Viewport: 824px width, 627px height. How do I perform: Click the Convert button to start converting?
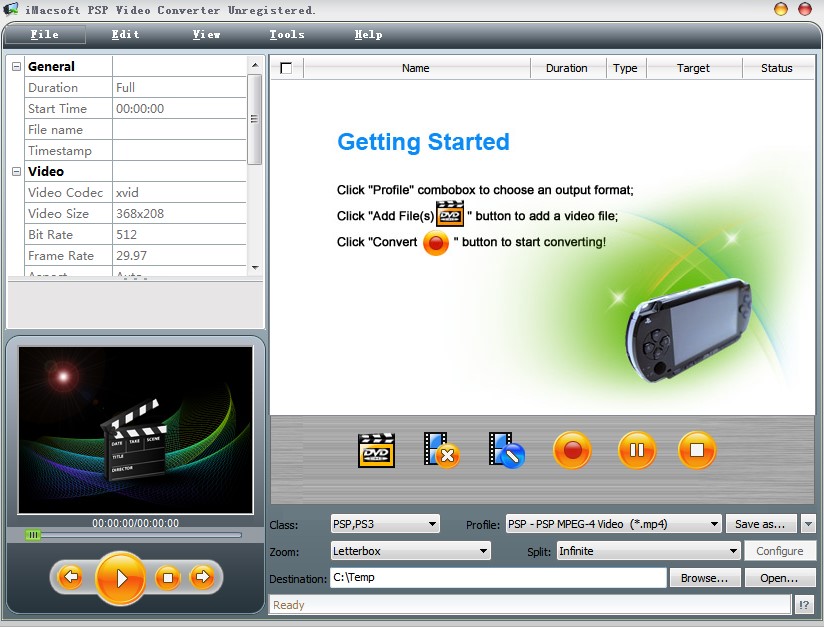coord(572,451)
